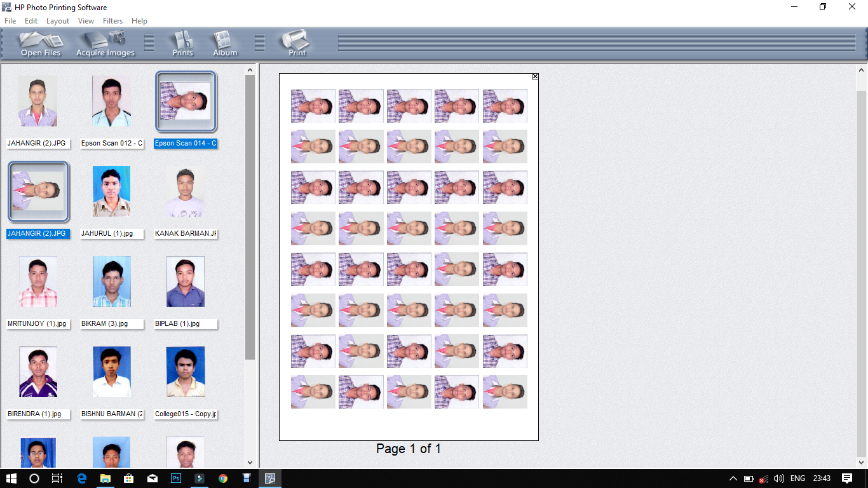Open the Layout menu
This screenshot has width=868, height=488.
(58, 21)
